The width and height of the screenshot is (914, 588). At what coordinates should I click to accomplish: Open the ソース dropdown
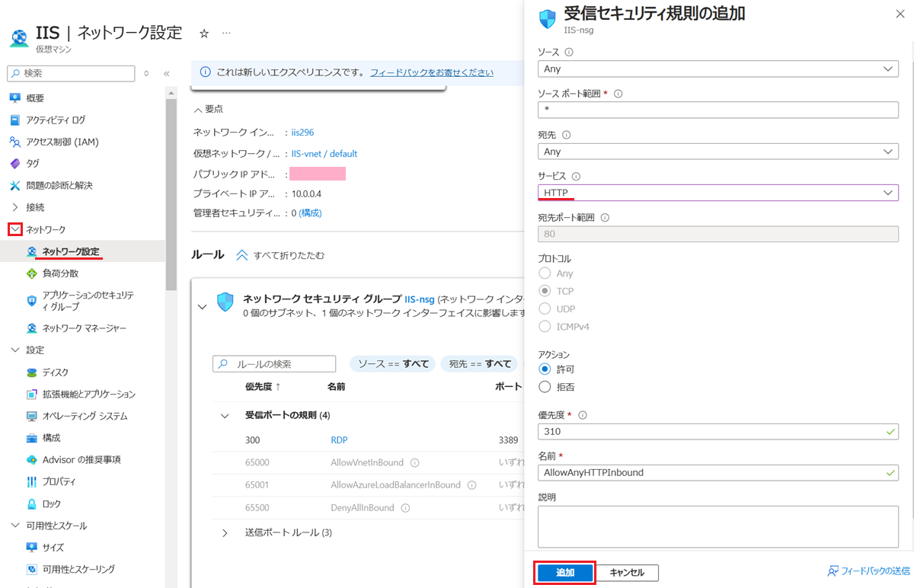(718, 69)
